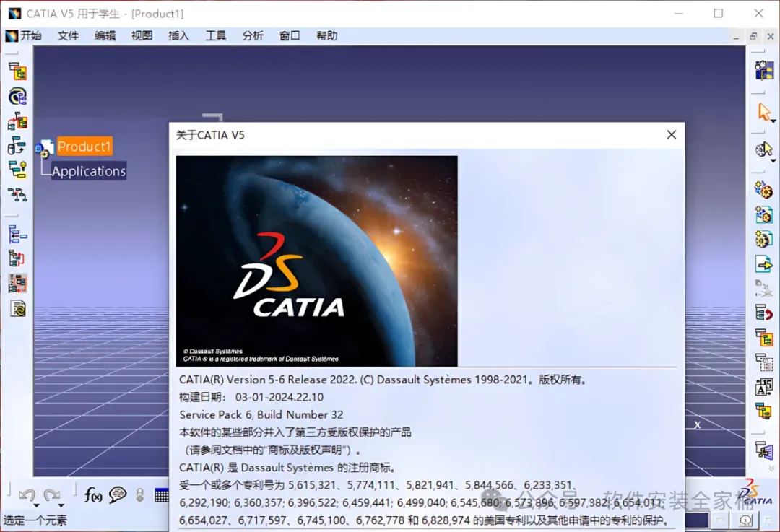Open the 工具 menu
The image size is (780, 532).
216,36
